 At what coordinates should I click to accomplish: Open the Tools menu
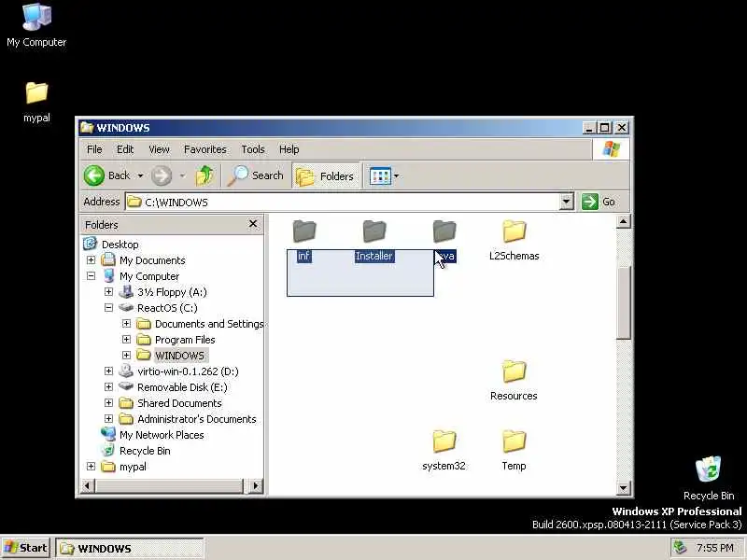(253, 149)
